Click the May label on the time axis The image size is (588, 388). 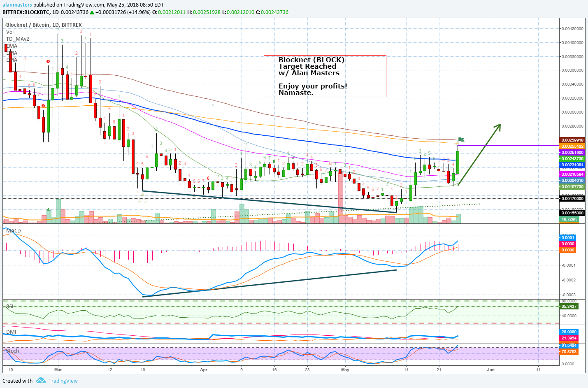(345, 369)
